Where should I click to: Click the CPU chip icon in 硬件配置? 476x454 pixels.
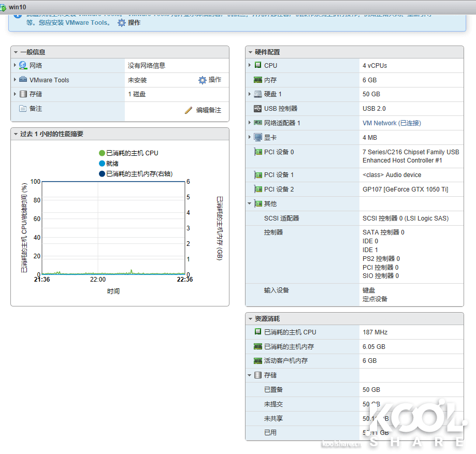tap(257, 66)
